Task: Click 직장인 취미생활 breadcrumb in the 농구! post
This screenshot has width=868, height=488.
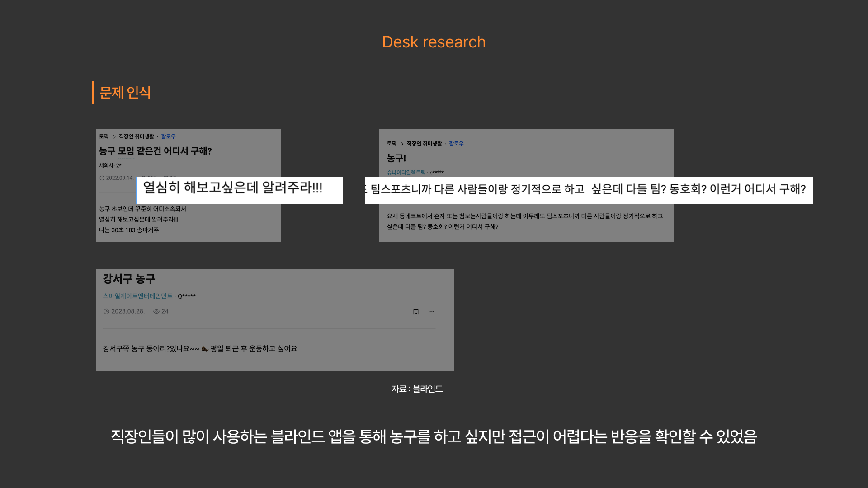Action: click(x=424, y=144)
